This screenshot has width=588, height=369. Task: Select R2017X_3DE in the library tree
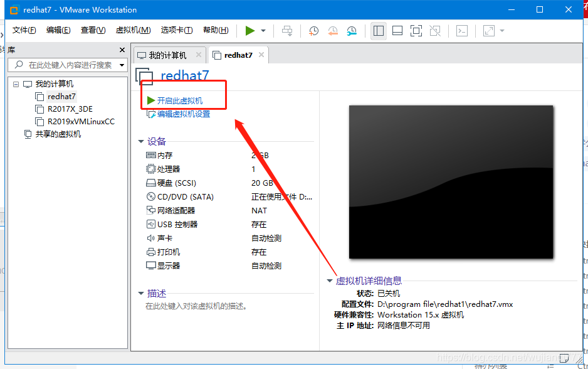coord(70,109)
